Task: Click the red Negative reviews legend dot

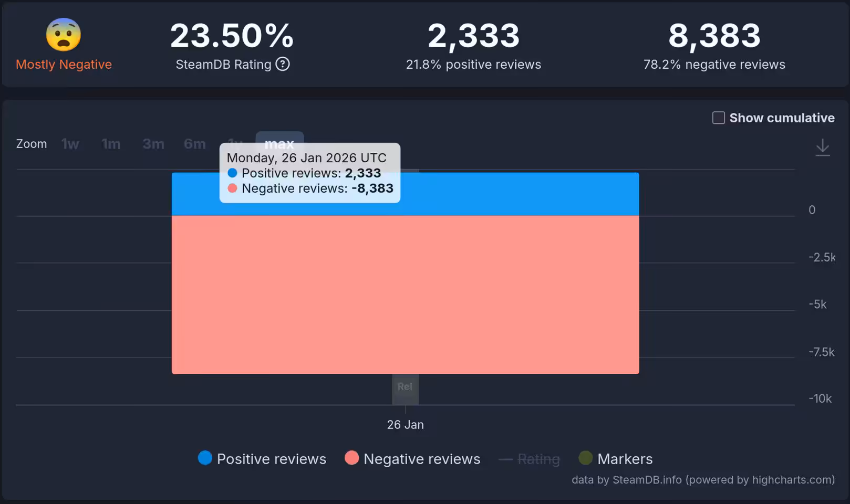Action: (x=351, y=458)
